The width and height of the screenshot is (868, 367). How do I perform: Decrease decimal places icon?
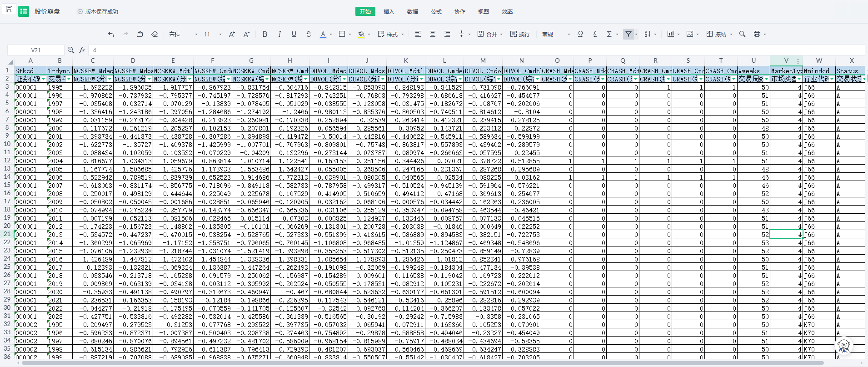[x=595, y=34]
